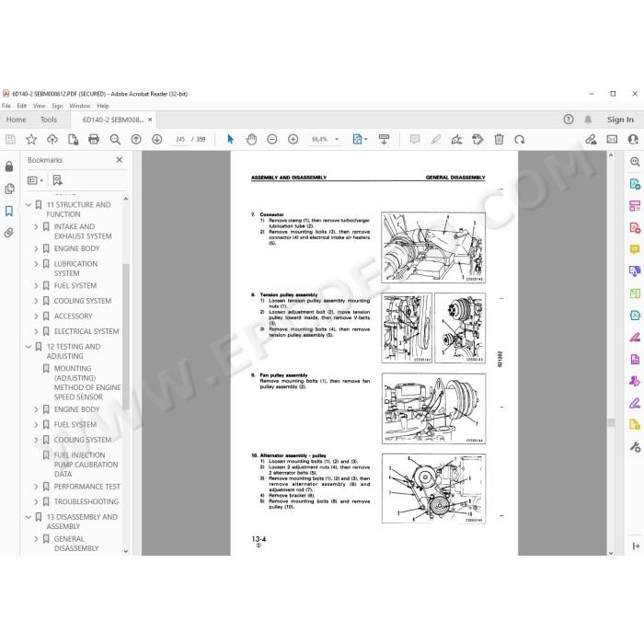Expand the TROUBLESHOOTING bookmark

point(36,502)
